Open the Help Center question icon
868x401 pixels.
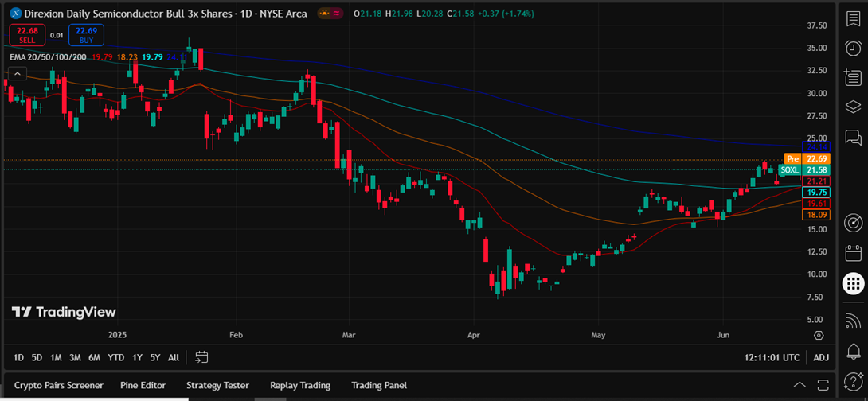pos(853,381)
